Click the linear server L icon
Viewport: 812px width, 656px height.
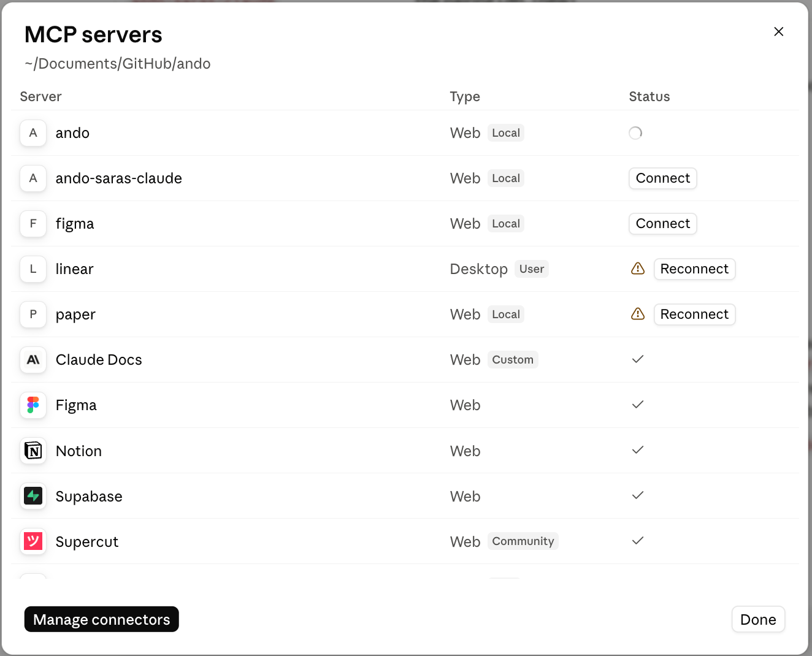pyautogui.click(x=33, y=269)
